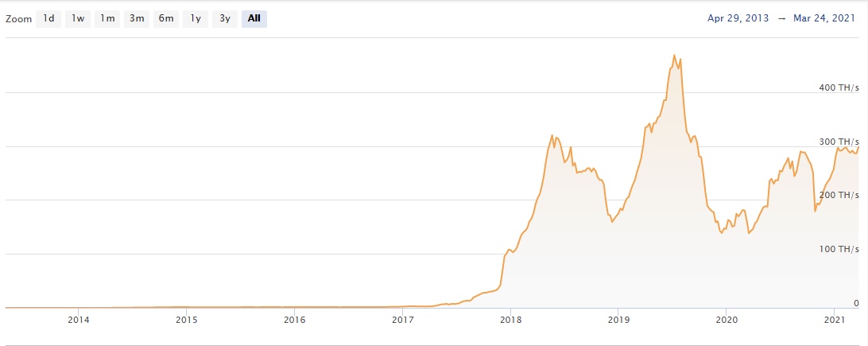The height and width of the screenshot is (346, 868).
Task: Click the 2018 x-axis label
Action: [510, 320]
